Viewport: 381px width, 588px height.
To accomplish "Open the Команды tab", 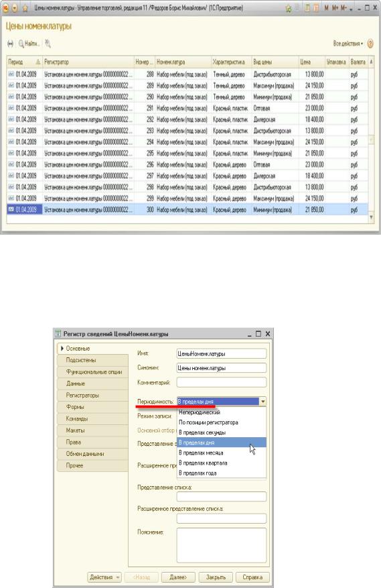I will [92, 418].
